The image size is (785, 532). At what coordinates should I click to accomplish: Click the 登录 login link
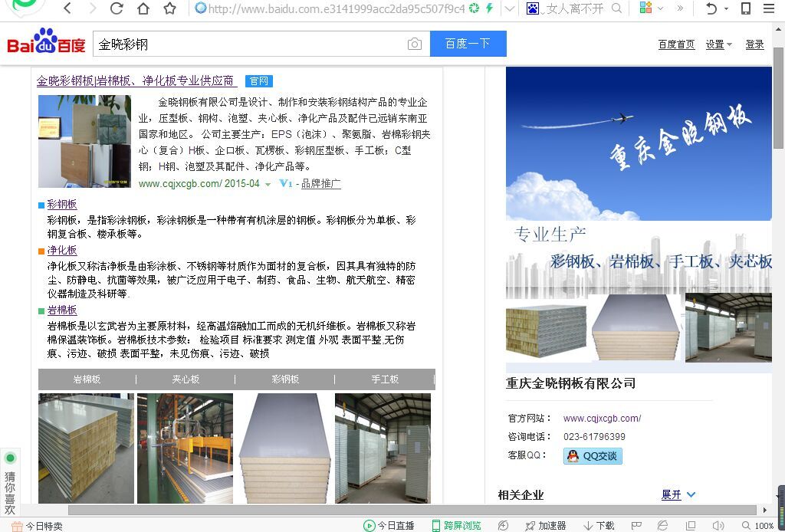coord(754,44)
